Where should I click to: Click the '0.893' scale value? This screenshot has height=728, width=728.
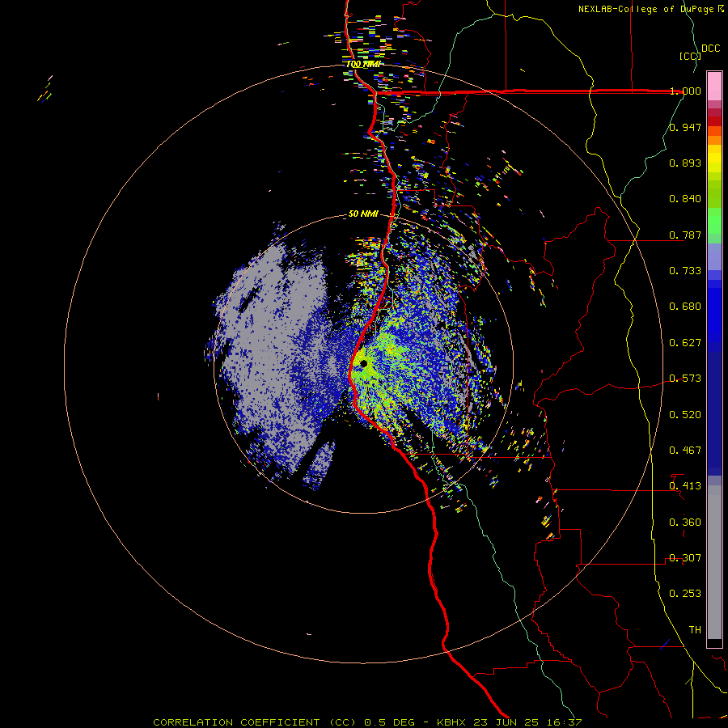click(x=685, y=163)
